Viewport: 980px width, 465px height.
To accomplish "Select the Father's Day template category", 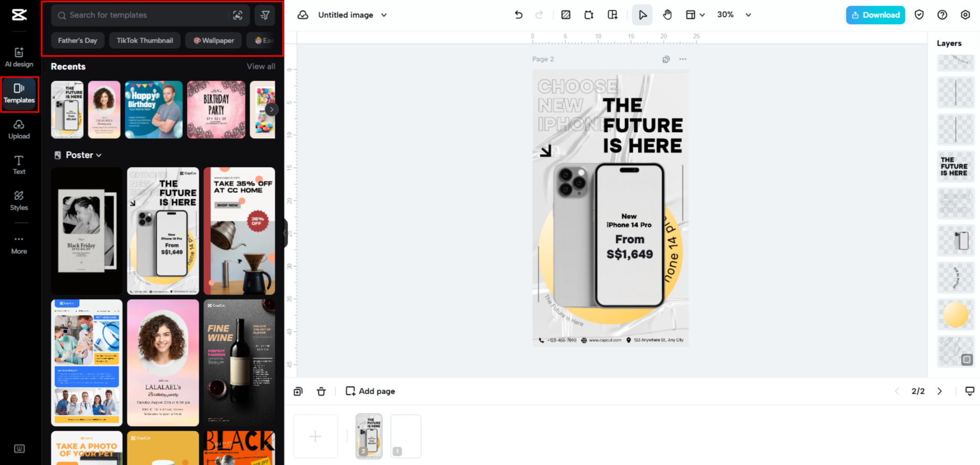I will coord(78,40).
